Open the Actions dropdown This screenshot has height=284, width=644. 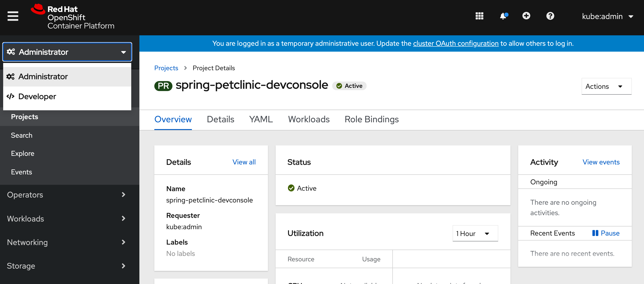point(606,86)
